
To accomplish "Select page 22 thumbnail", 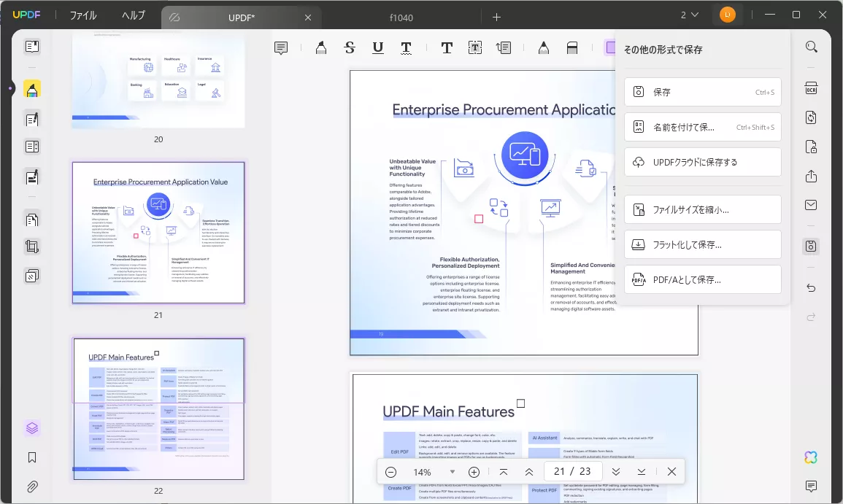I will tap(158, 409).
